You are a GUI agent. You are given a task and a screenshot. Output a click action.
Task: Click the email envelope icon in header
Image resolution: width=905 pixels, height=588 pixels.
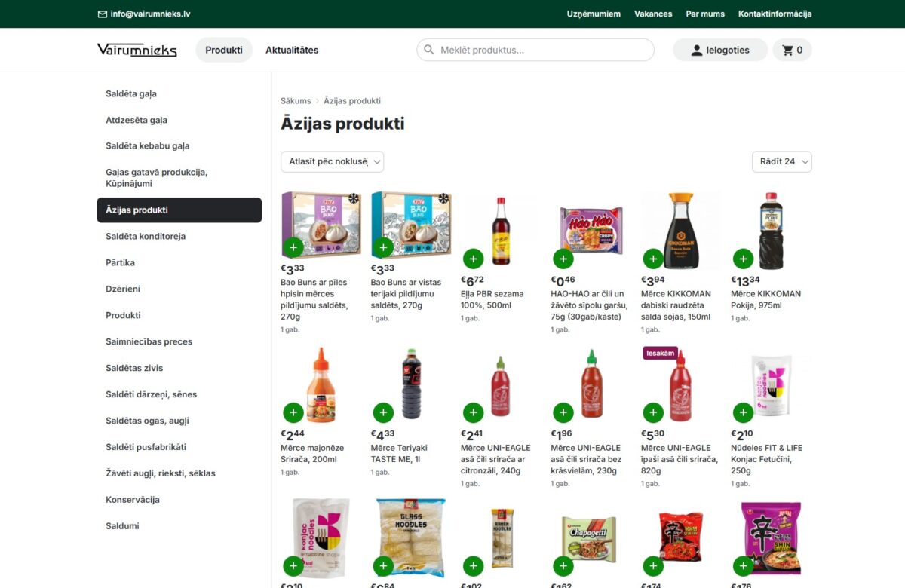click(x=102, y=14)
